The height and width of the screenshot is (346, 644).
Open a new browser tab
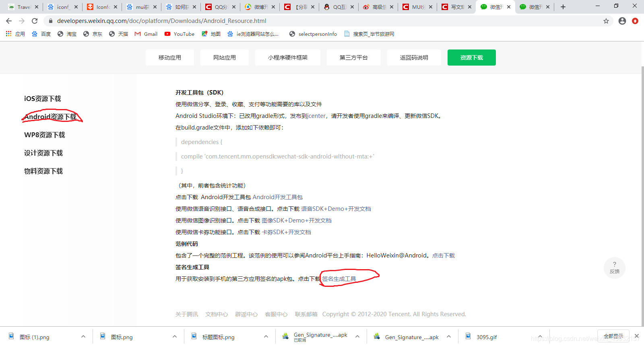(563, 7)
